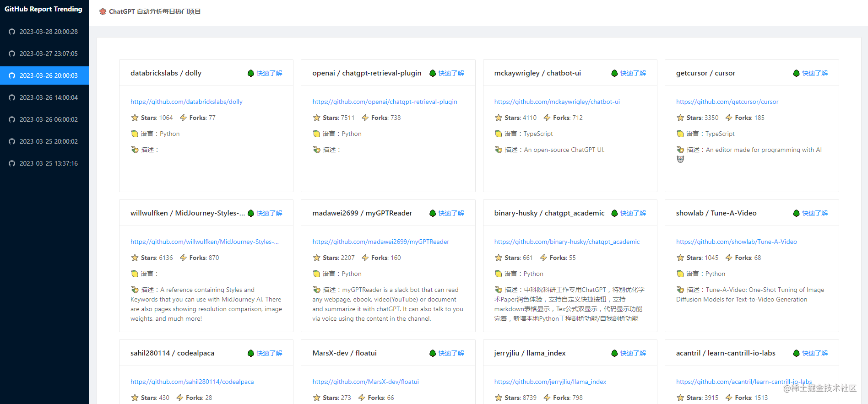Click the star icon beside Stars: 1064
Image resolution: width=868 pixels, height=404 pixels.
135,118
